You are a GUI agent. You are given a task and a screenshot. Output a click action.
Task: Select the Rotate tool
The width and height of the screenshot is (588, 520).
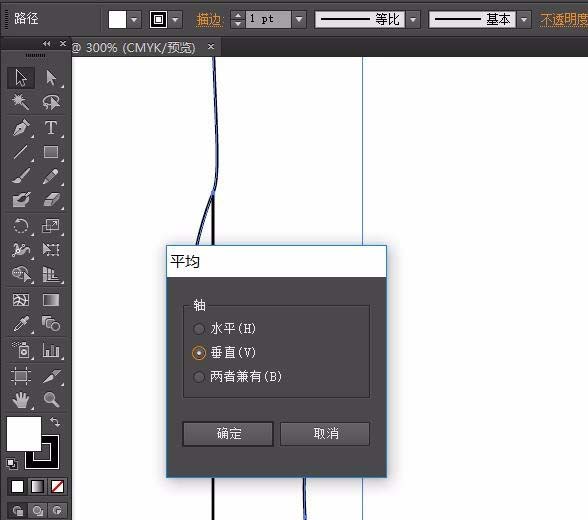coord(21,226)
